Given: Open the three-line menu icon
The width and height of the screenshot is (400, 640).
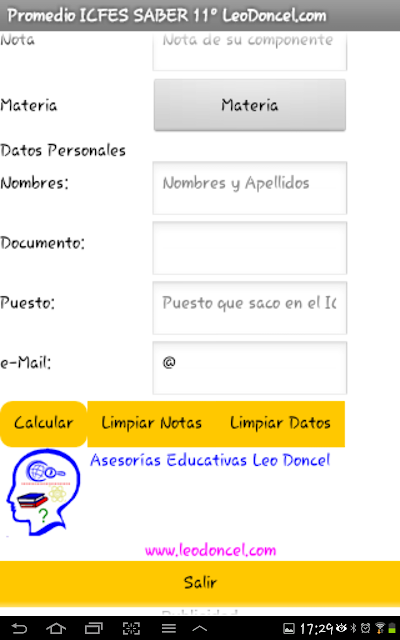Looking at the screenshot, I should pos(169,628).
